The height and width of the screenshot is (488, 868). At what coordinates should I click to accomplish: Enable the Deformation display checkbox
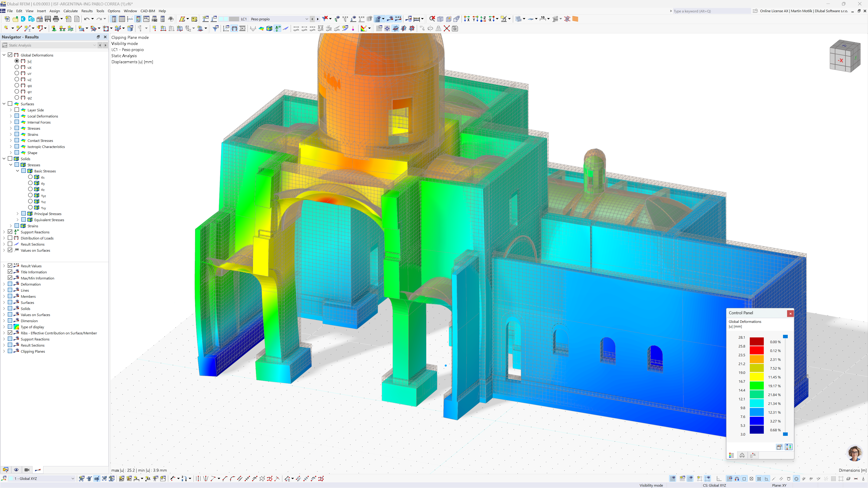10,284
